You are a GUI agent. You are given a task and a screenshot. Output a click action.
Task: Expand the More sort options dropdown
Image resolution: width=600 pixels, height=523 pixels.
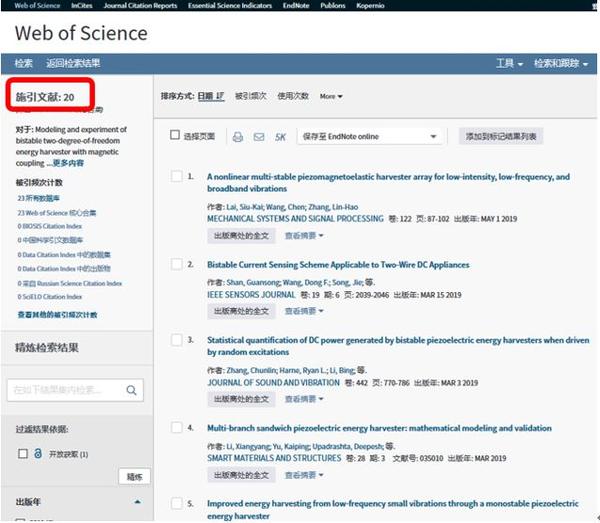[331, 96]
